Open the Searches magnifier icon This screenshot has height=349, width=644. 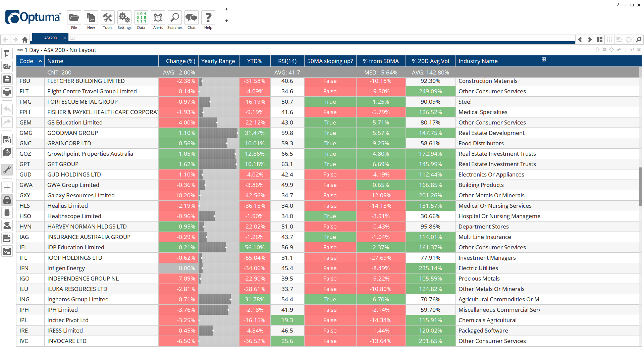point(175,20)
